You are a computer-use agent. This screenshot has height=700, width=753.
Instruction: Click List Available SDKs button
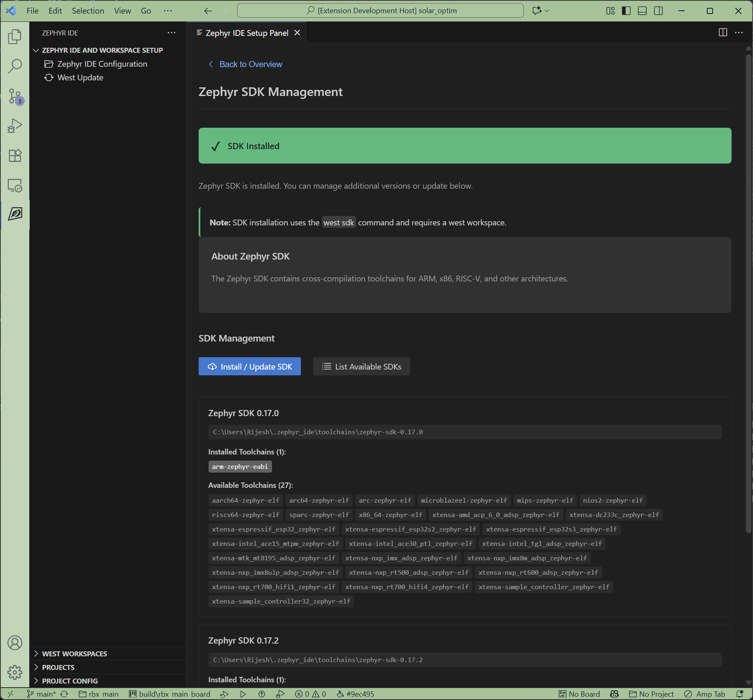(361, 366)
